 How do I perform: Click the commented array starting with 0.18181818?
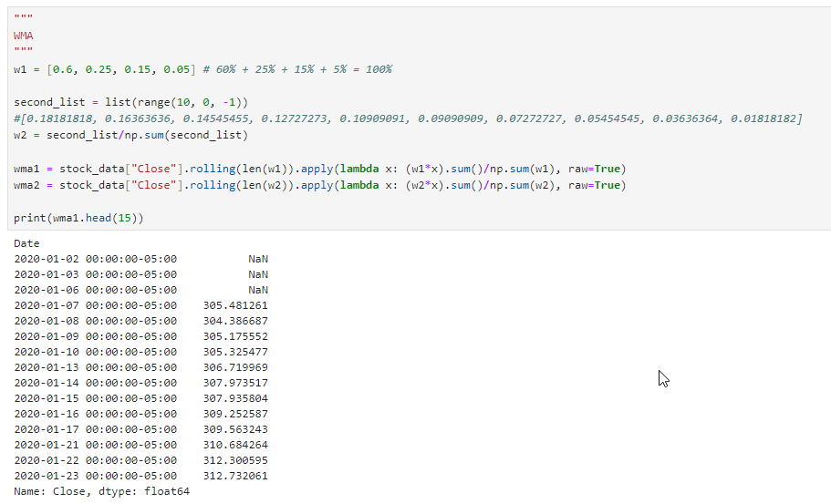408,118
